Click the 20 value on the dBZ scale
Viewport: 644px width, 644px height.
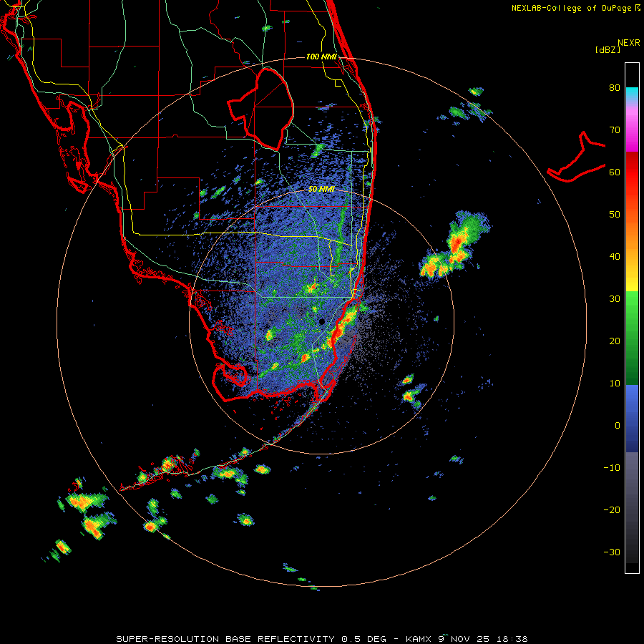pyautogui.click(x=615, y=341)
